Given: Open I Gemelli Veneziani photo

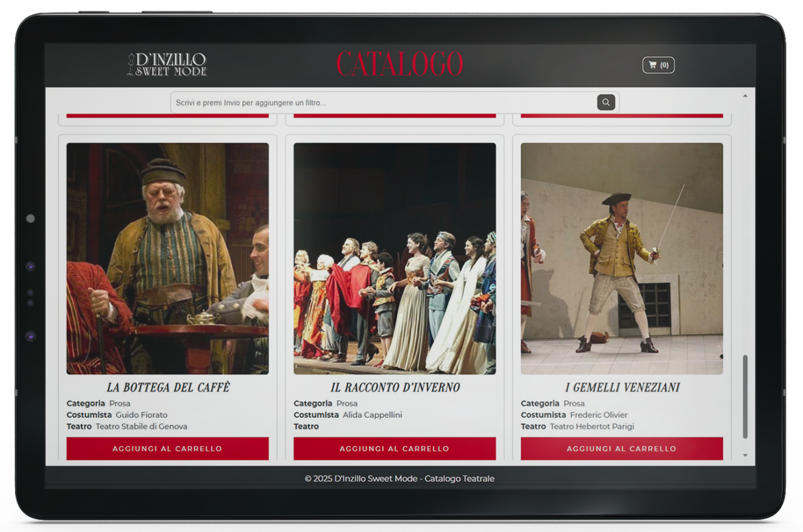Looking at the screenshot, I should [x=622, y=258].
